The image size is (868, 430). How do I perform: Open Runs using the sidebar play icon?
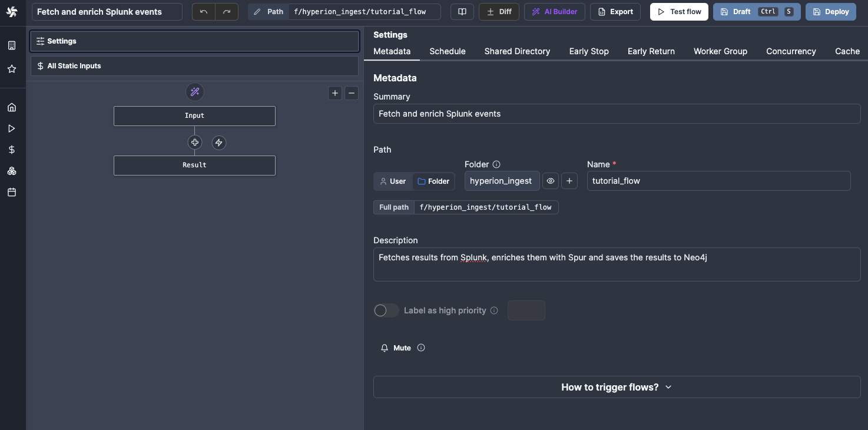click(11, 128)
